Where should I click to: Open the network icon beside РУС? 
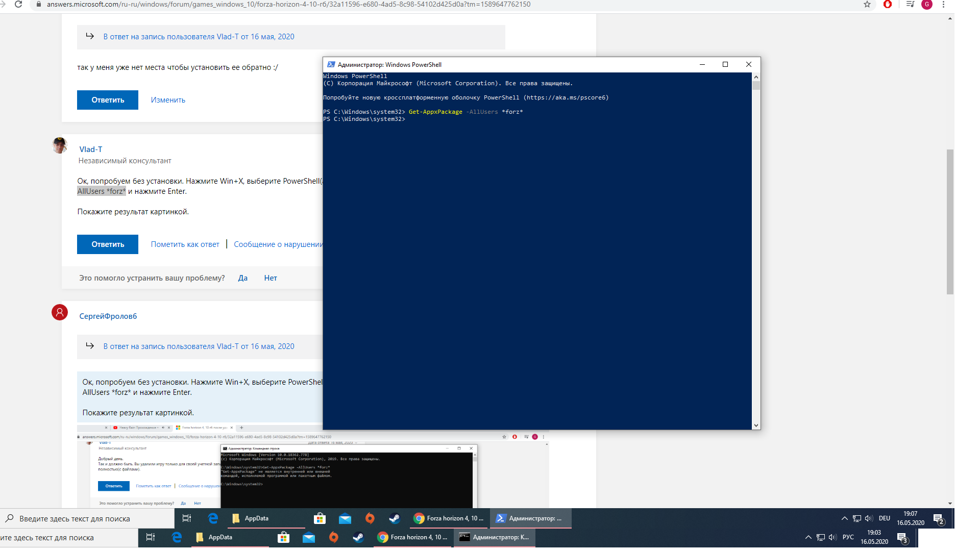[x=821, y=537]
